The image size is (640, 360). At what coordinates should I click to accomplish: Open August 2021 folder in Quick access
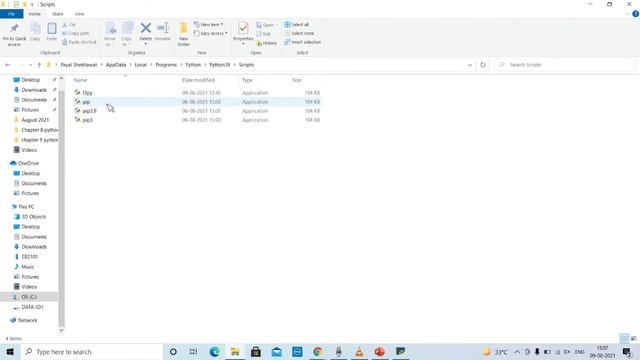pyautogui.click(x=35, y=120)
